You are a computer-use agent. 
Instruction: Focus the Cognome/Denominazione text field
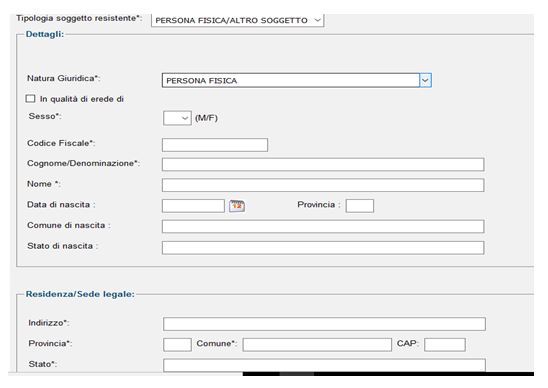coord(323,164)
